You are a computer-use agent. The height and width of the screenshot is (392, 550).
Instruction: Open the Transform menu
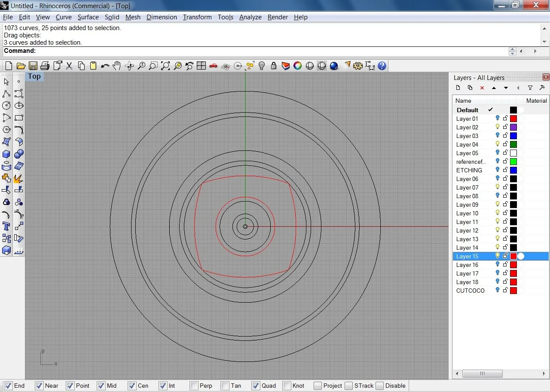click(197, 17)
